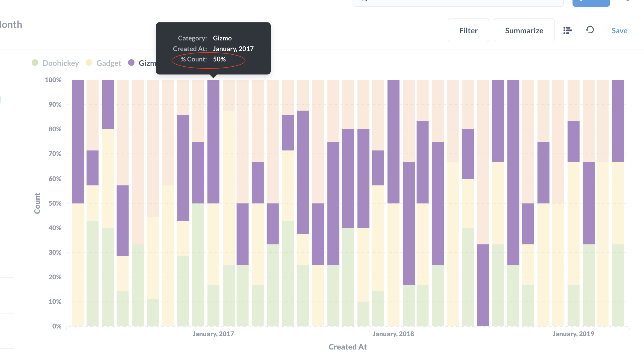The height and width of the screenshot is (361, 644).
Task: Click the Created At axis title
Action: pyautogui.click(x=347, y=347)
